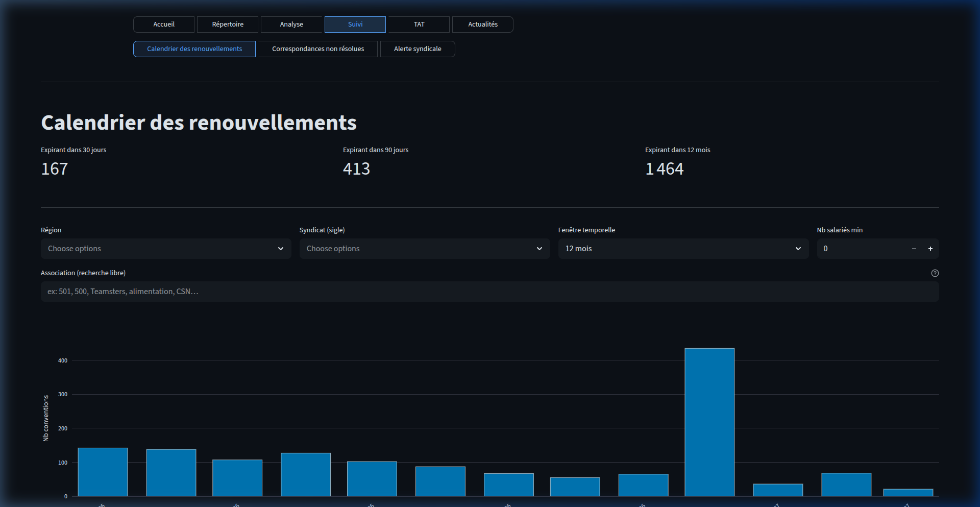The width and height of the screenshot is (980, 507).
Task: Open the Répertoire tab
Action: tap(228, 25)
